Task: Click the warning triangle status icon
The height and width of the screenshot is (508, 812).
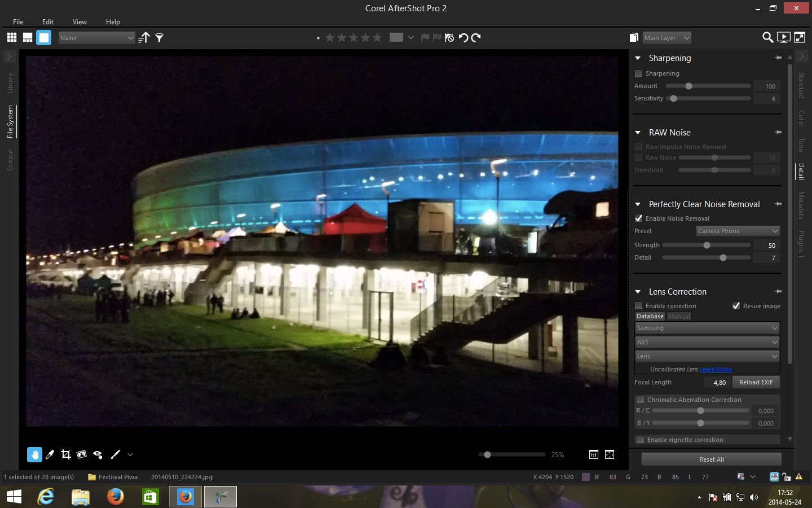Action: [799, 477]
